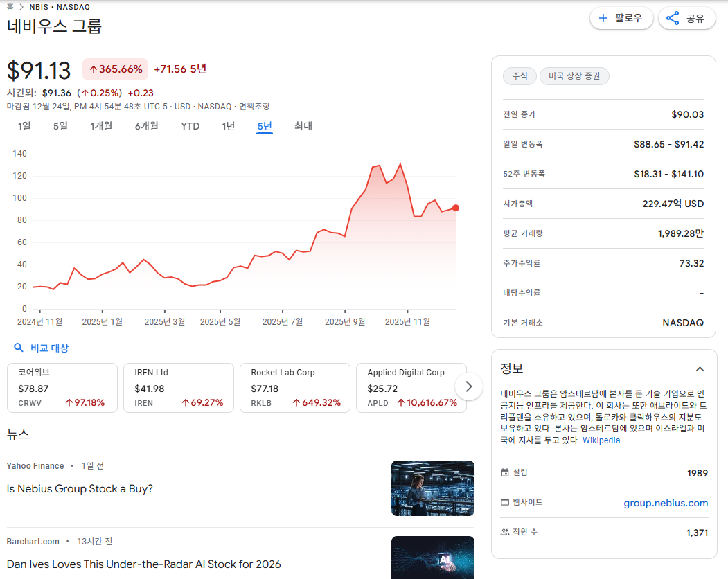Go to the 홈 breadcrumb link

tap(10, 7)
